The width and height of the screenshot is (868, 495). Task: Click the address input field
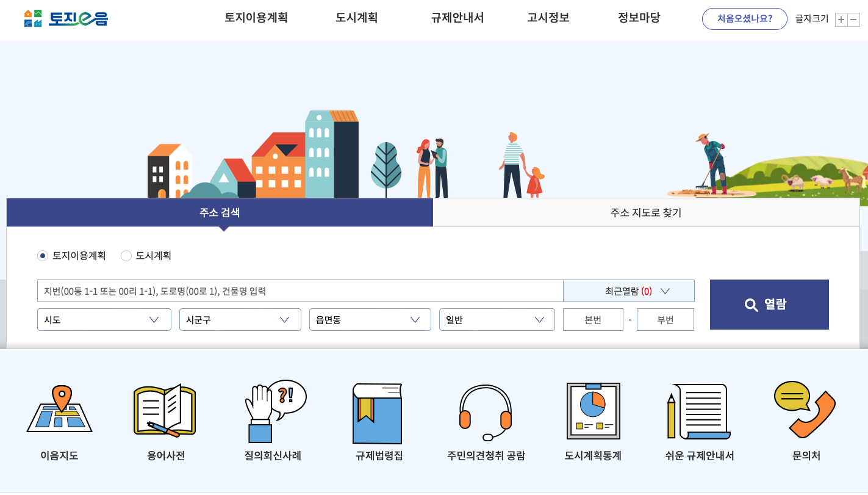coord(299,291)
